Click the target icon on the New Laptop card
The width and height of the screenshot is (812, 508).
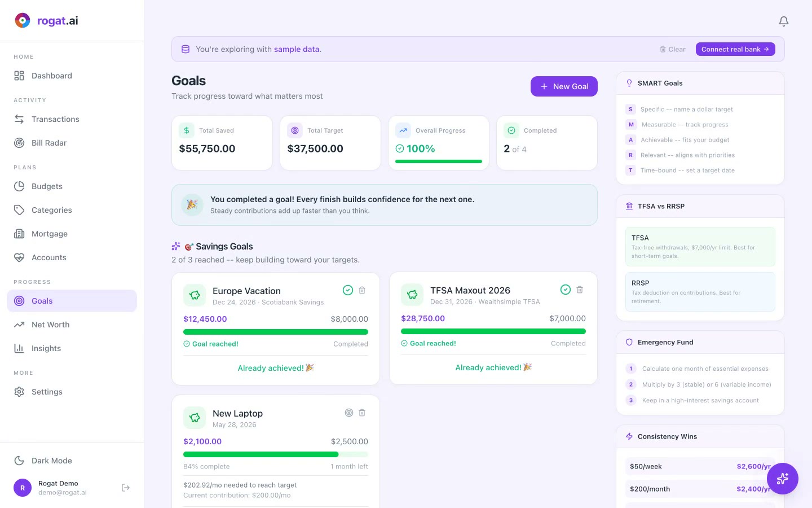tap(348, 413)
